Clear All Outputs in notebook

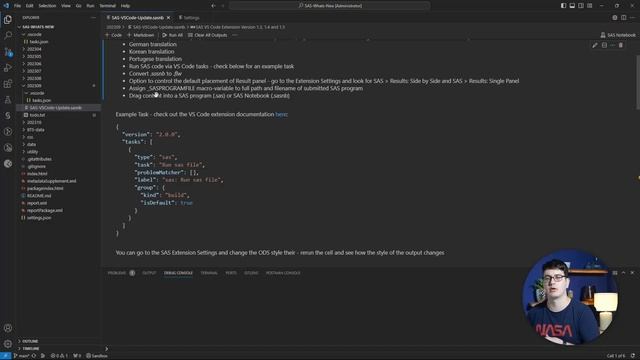point(207,35)
